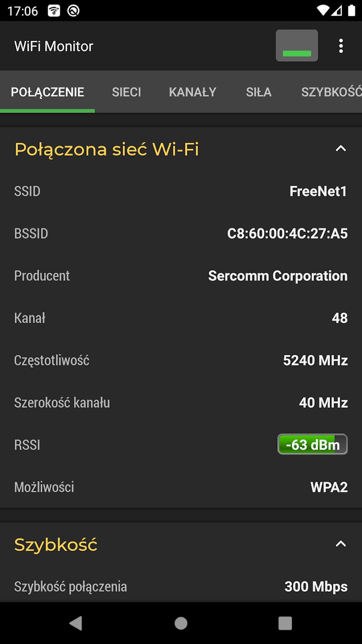Image resolution: width=362 pixels, height=644 pixels.
Task: Tap the SSID value FreeNet1
Action: coord(318,191)
